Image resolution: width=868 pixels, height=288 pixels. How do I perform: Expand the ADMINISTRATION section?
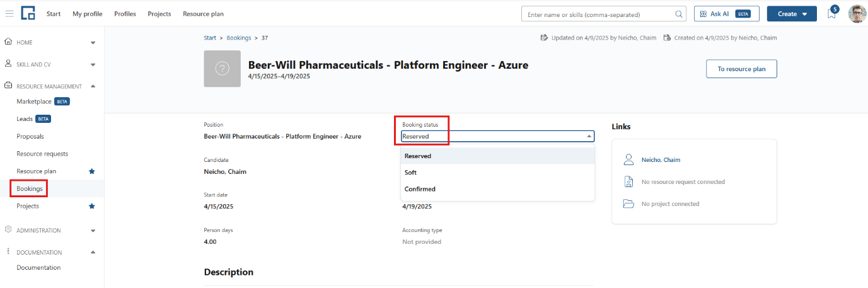point(93,231)
